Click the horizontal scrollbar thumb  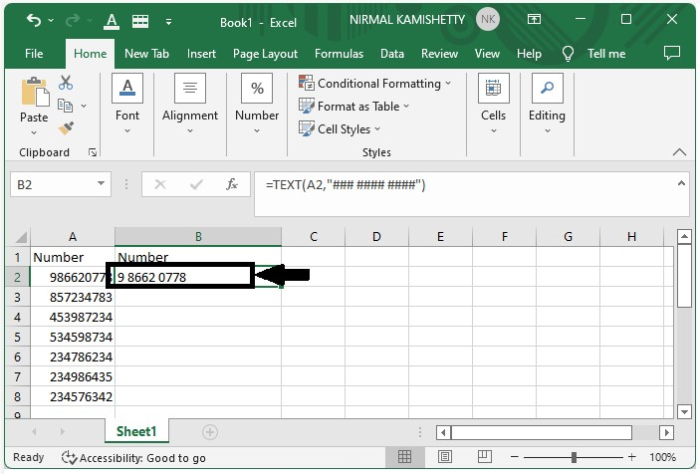[x=542, y=432]
